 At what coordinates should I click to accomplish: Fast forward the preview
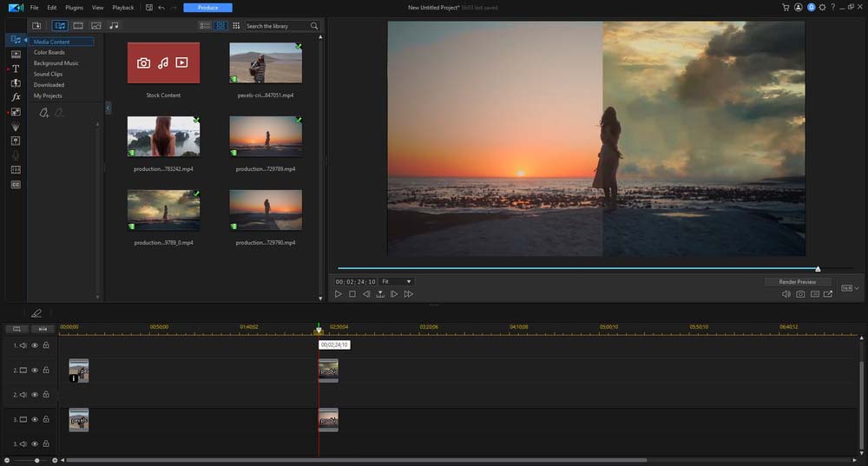pyautogui.click(x=409, y=294)
